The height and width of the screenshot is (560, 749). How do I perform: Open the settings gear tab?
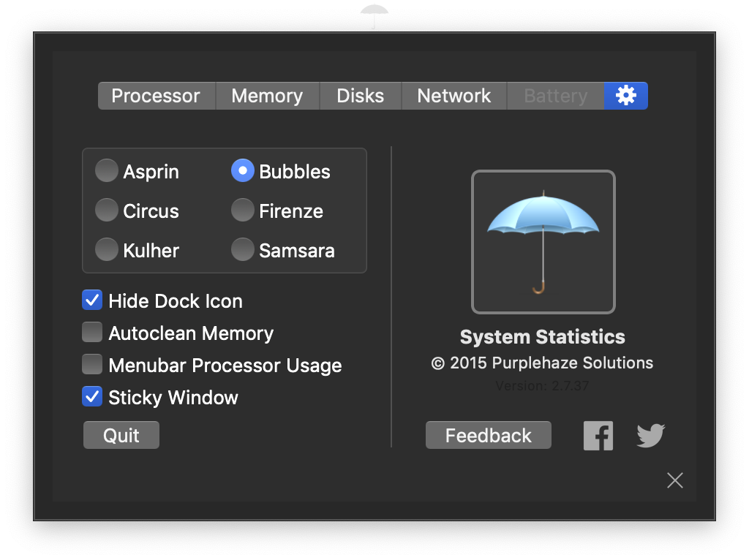(x=625, y=96)
